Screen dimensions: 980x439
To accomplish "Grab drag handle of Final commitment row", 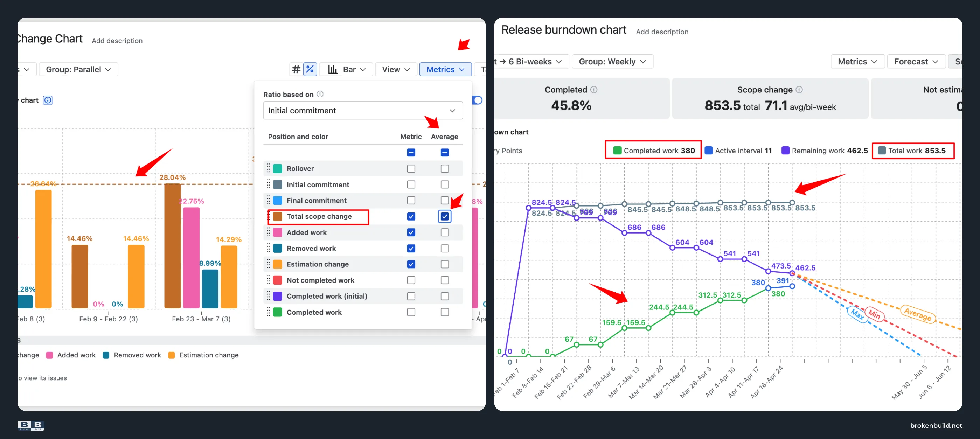I will click(x=268, y=200).
